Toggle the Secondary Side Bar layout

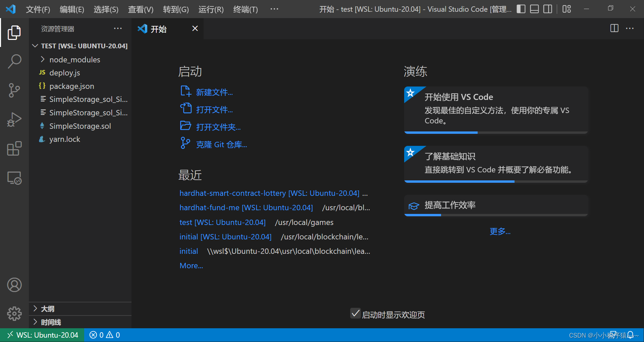pos(548,9)
